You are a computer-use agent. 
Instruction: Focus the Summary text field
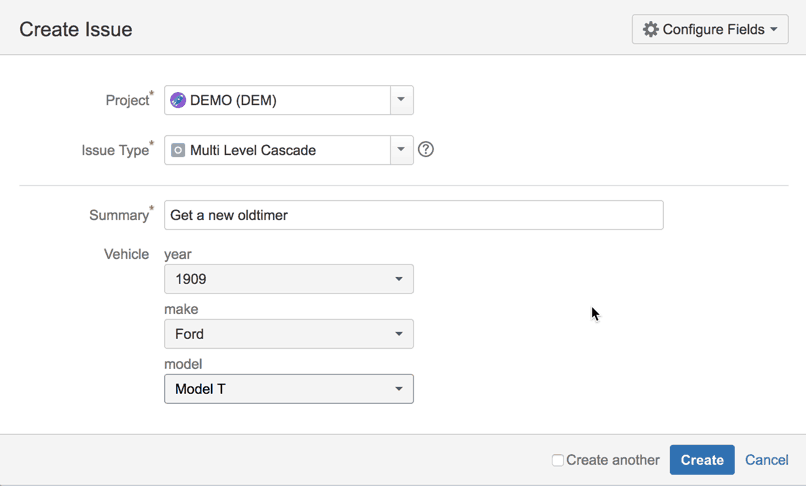413,215
